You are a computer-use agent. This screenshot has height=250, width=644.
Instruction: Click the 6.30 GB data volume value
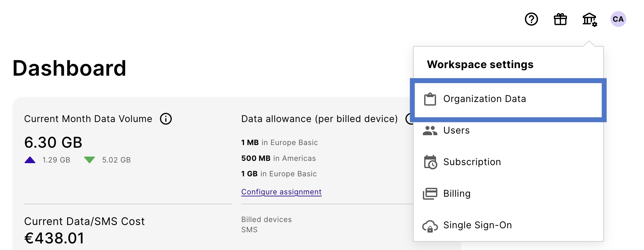click(53, 142)
